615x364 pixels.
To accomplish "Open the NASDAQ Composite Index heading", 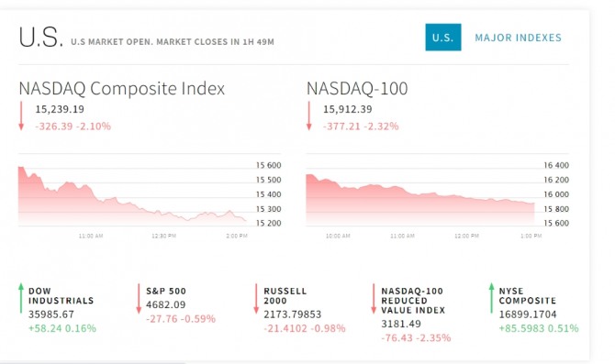I will click(x=121, y=89).
